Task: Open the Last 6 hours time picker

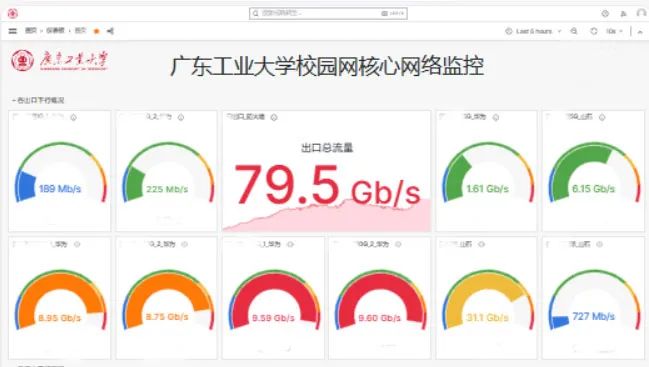Action: (533, 31)
